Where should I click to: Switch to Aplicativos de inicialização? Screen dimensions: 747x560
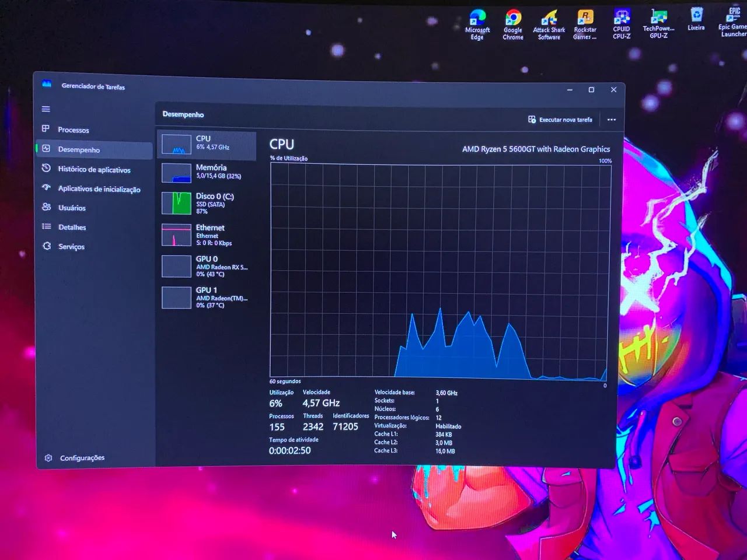coord(99,189)
